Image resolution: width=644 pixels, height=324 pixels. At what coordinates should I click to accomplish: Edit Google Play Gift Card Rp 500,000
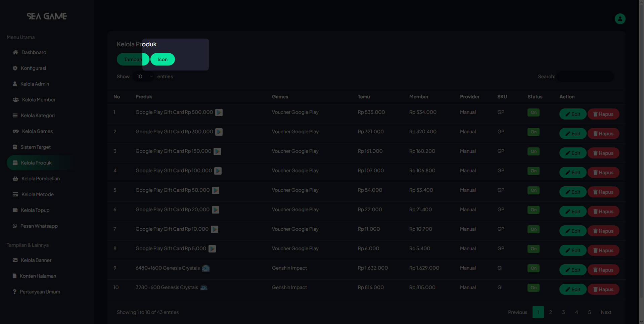point(573,114)
